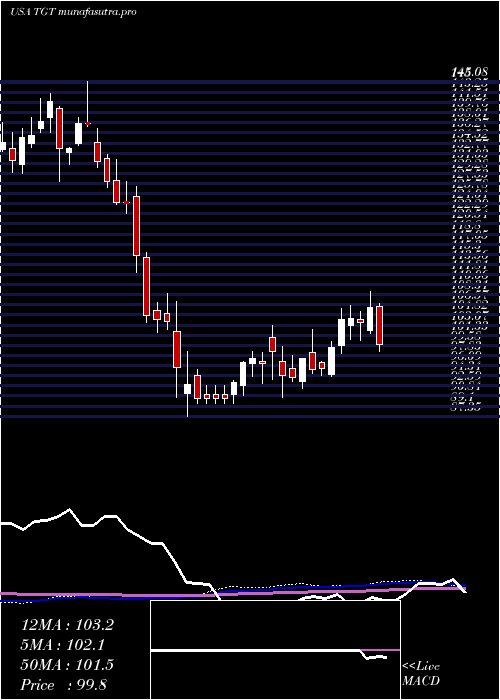500x700 pixels.
Task: Click the 'Price : 99.8' value
Action: click(63, 685)
